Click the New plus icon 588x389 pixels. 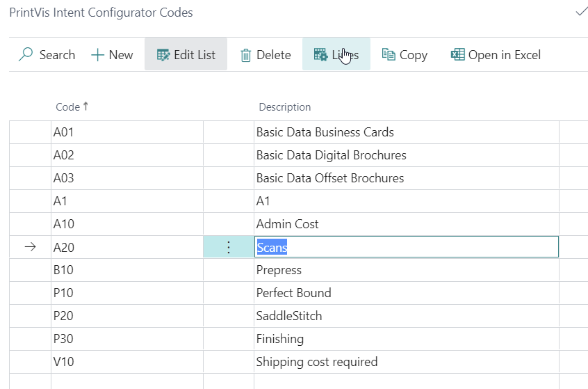point(97,55)
